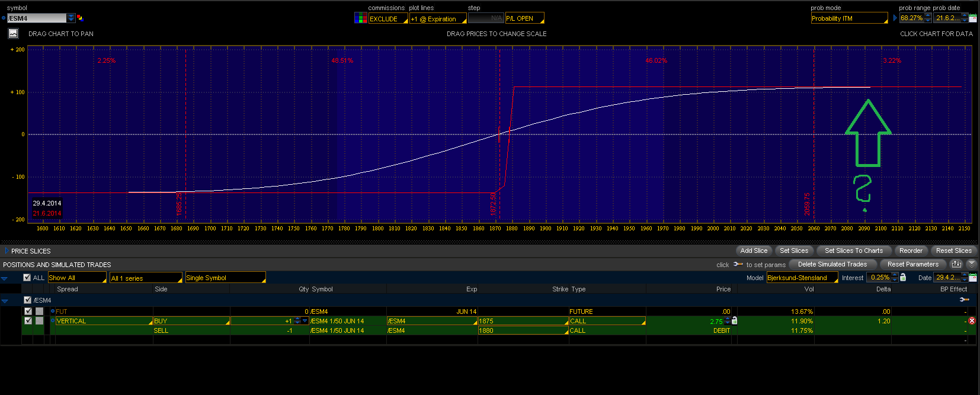This screenshot has width=980, height=395.
Task: Click the wrench icon in /ESM4 group row
Action: [964, 300]
